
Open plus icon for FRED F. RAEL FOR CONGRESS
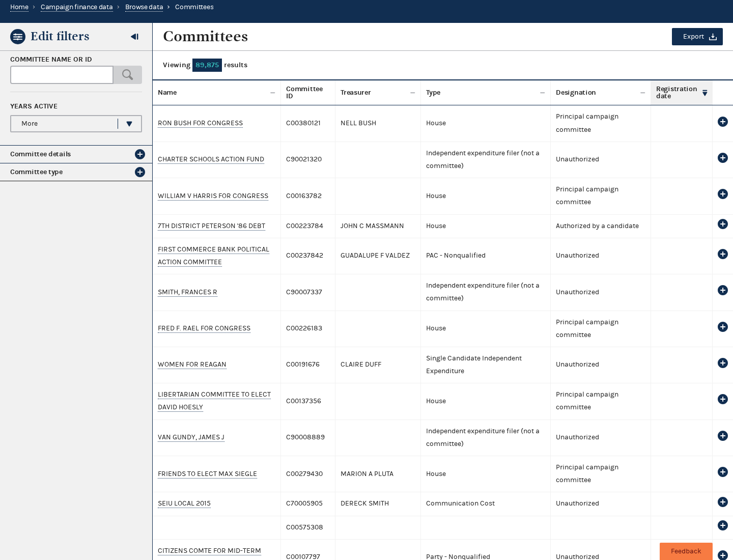click(723, 327)
